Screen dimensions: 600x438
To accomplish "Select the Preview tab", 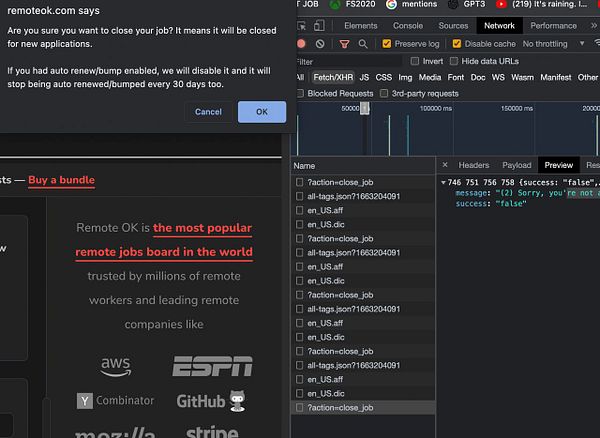I will click(x=559, y=165).
